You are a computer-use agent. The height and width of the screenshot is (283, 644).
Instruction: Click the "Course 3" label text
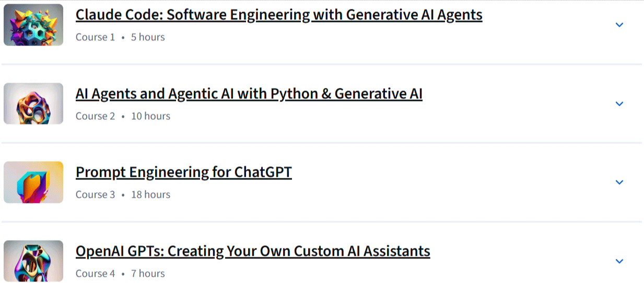click(95, 195)
